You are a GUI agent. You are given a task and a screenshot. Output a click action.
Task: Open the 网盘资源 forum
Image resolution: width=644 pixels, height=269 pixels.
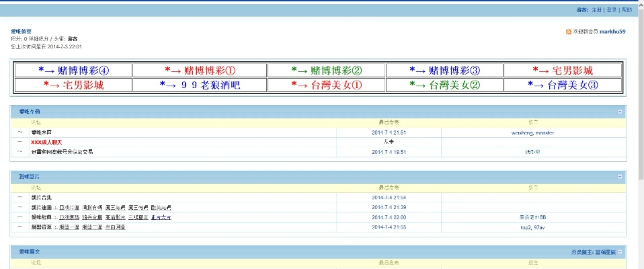pyautogui.click(x=42, y=227)
